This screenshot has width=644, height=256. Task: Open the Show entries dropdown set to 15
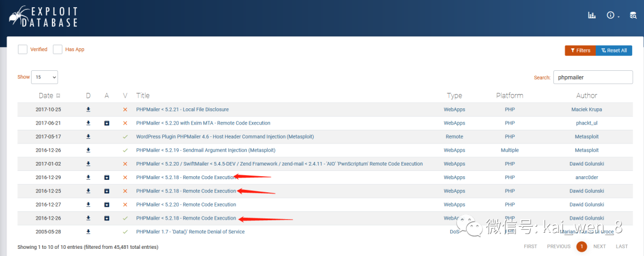pyautogui.click(x=44, y=77)
